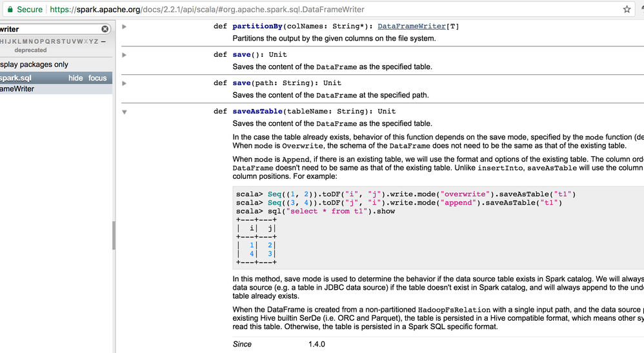Viewport: 644px width, 353px height.
Task: Expand the partitionBy method details
Action: tap(124, 26)
